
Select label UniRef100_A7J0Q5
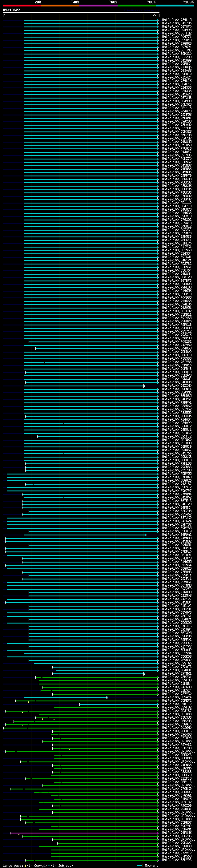[177, 67]
